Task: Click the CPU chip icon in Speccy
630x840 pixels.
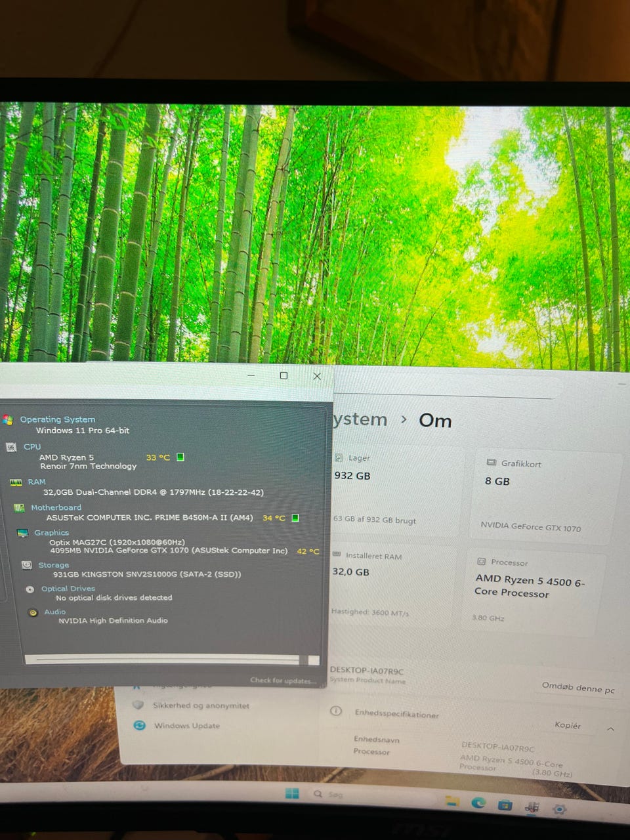Action: [11, 447]
